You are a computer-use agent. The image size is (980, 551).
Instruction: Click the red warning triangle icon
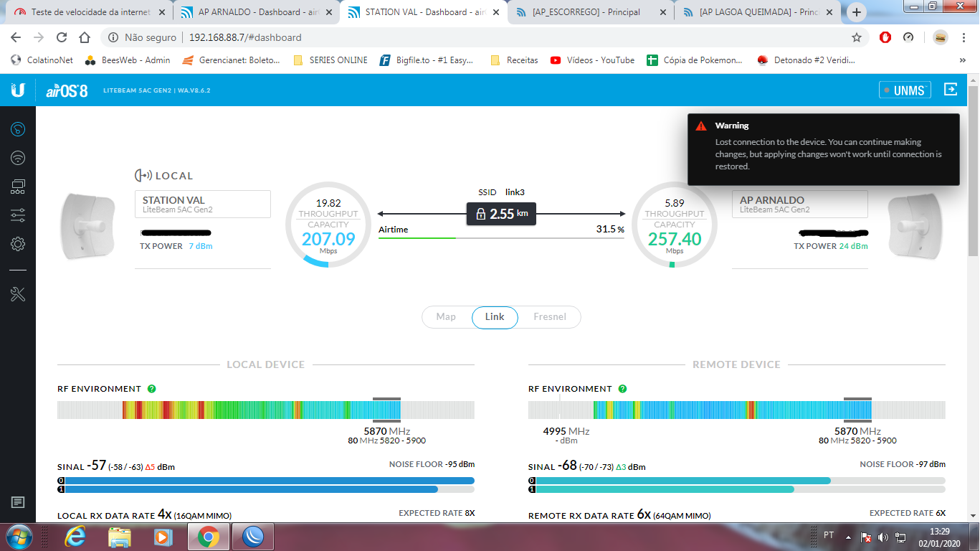701,126
